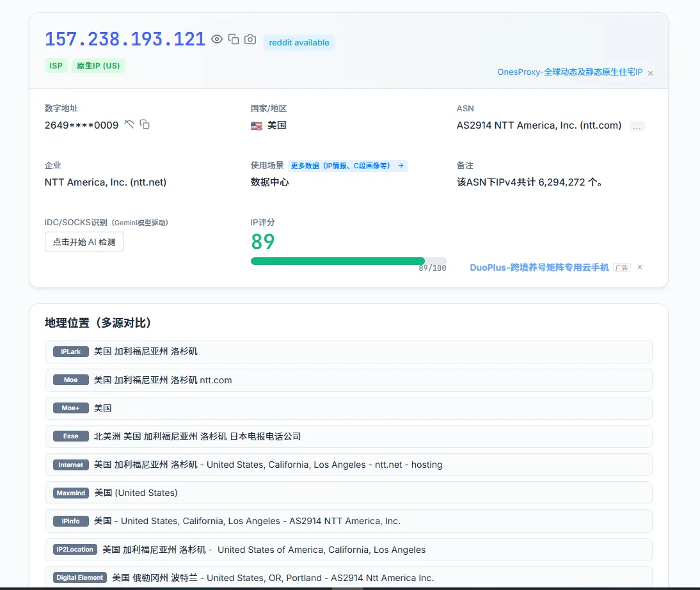This screenshot has width=700, height=590.
Task: Click the US flag icon
Action: pos(256,126)
